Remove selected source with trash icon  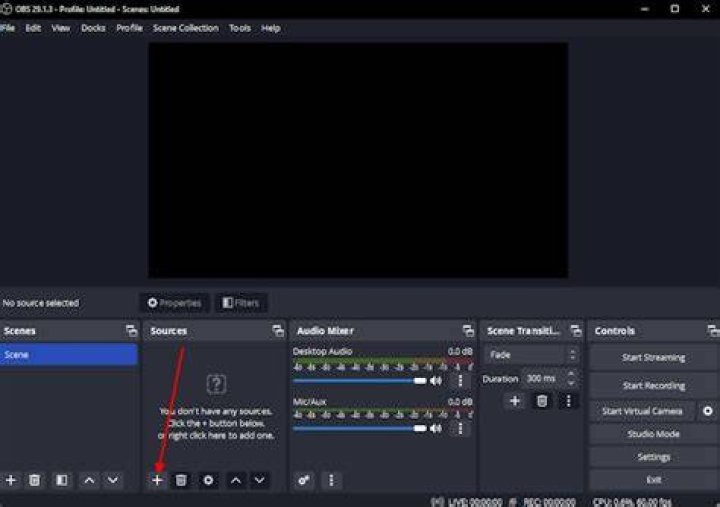181,480
